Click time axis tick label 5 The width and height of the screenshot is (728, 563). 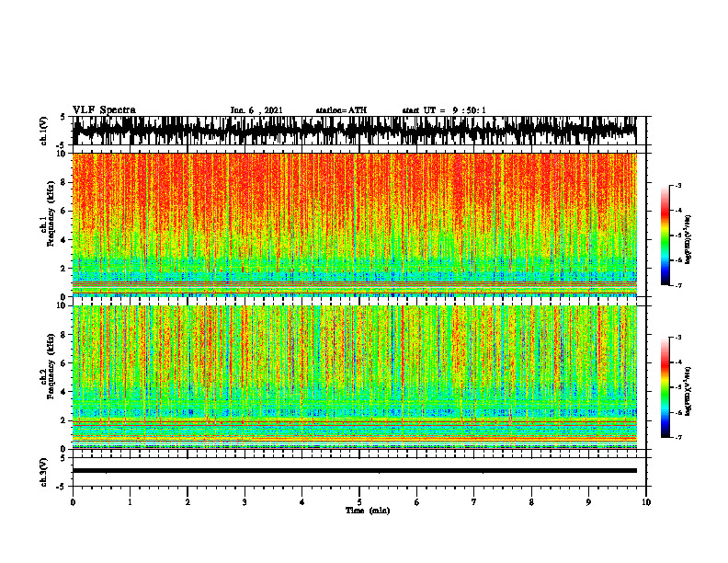359,502
